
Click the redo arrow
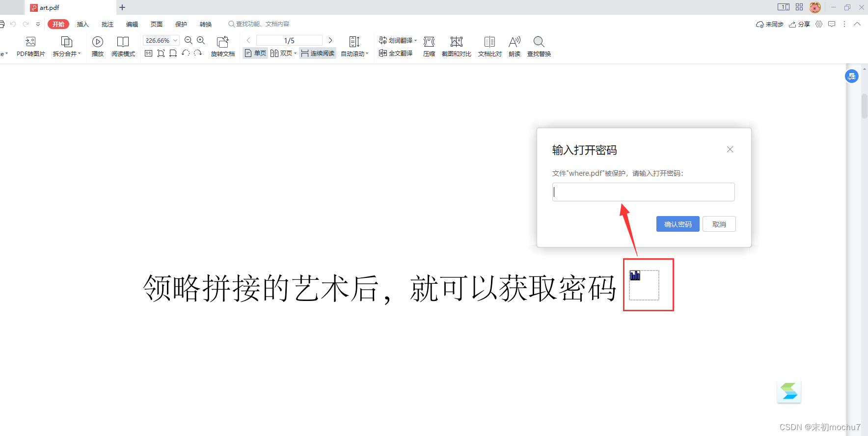(x=26, y=24)
